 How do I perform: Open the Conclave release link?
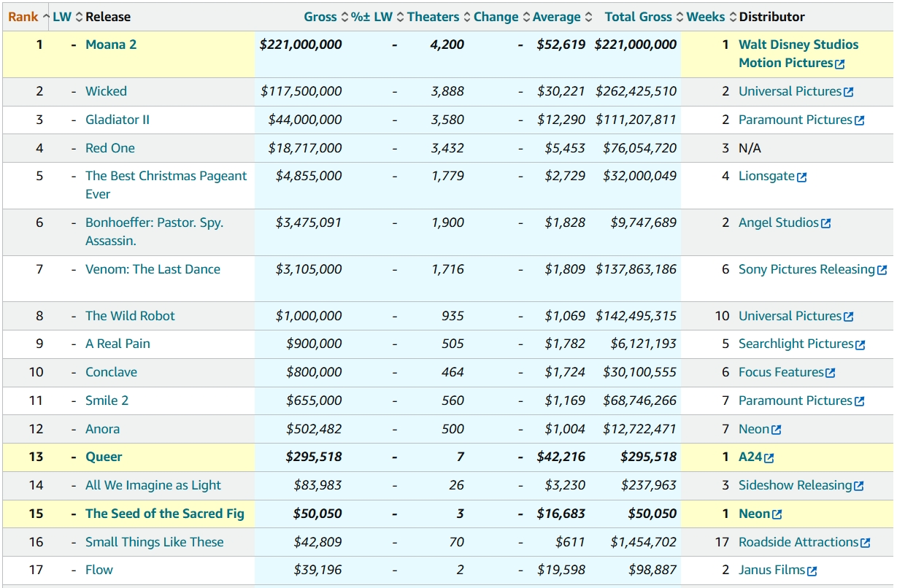click(111, 372)
